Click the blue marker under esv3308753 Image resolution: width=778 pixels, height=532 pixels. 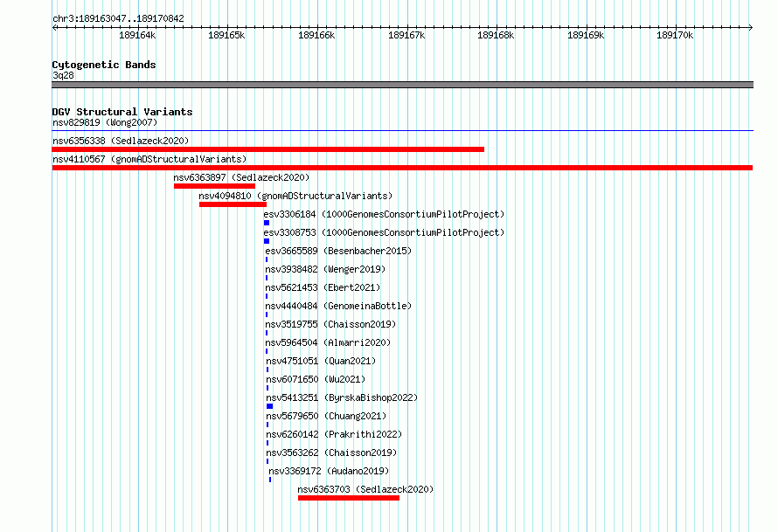267,241
